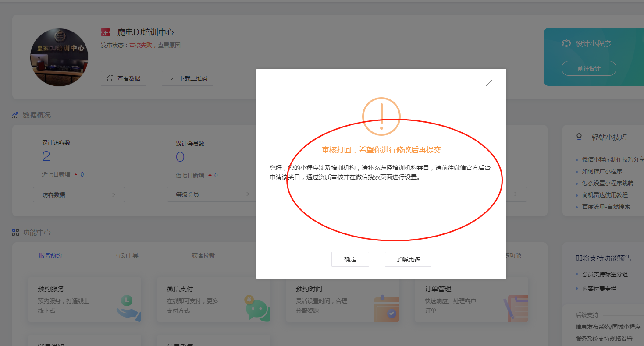Screen dimensions: 644x346
Task: Open the 访客数据 button
Action: pos(79,194)
